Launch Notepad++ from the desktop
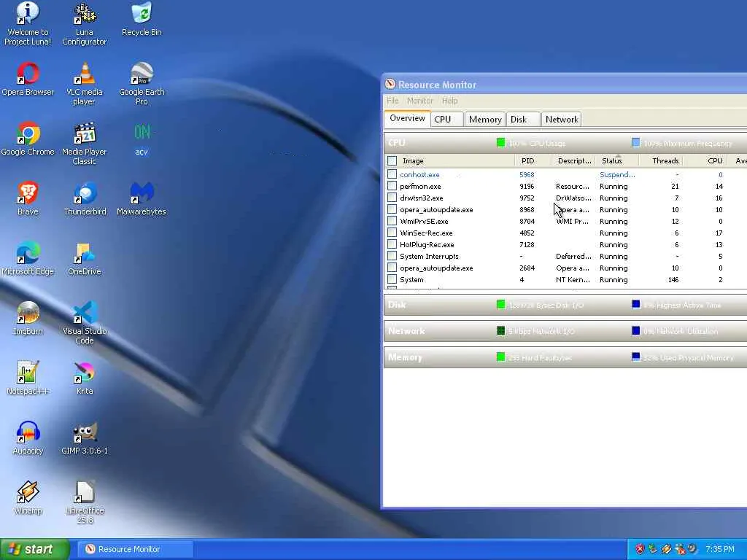The width and height of the screenshot is (747, 560). coord(28,378)
